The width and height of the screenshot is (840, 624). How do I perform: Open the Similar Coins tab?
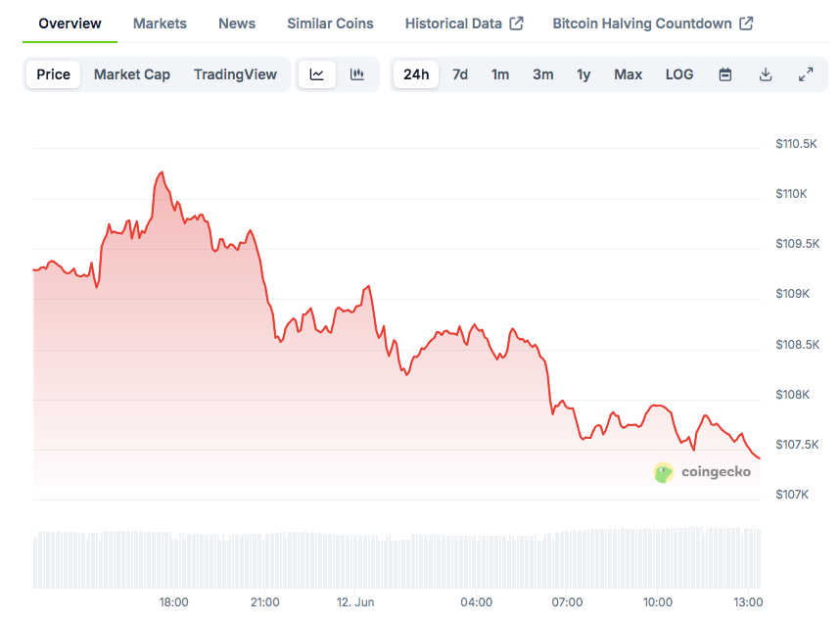tap(330, 24)
